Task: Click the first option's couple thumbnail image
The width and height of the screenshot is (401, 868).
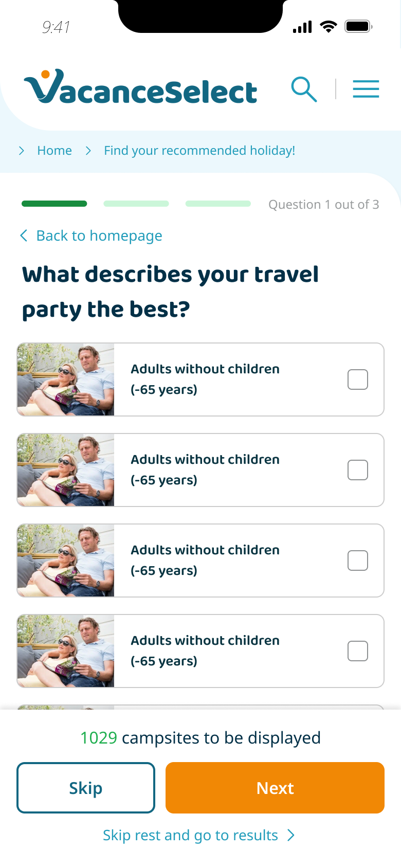Action: tap(66, 379)
